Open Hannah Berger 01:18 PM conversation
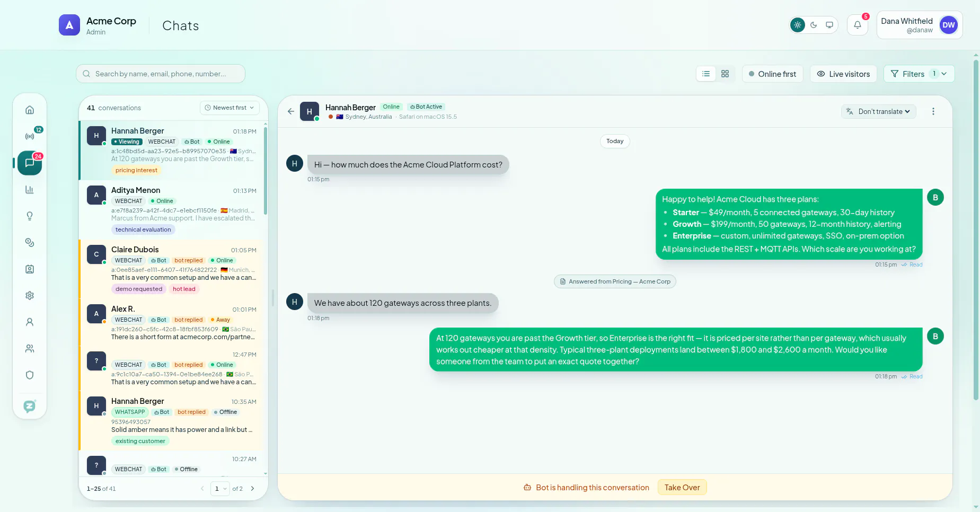 (x=172, y=151)
